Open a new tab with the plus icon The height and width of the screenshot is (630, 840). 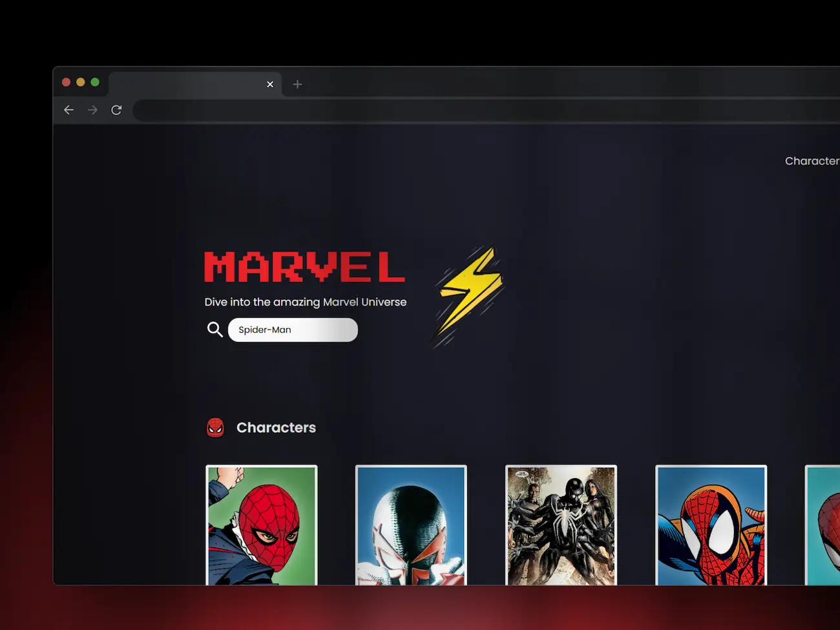click(297, 84)
